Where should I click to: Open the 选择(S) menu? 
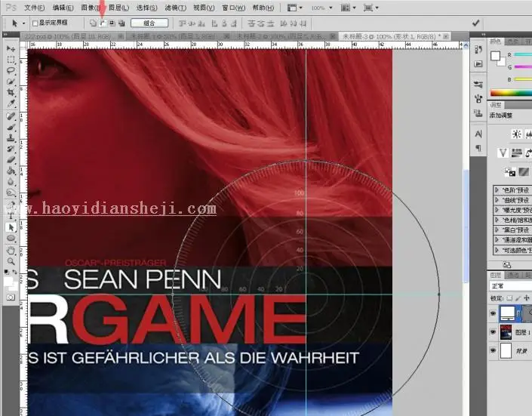146,8
